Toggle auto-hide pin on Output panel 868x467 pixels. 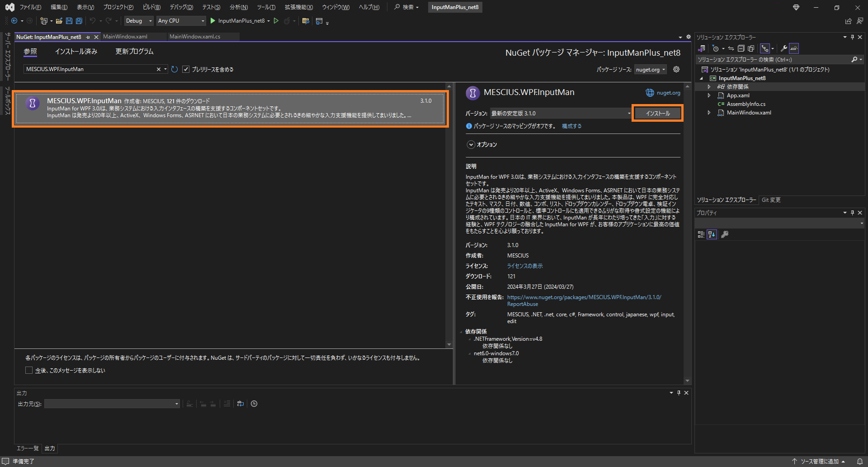click(x=679, y=393)
